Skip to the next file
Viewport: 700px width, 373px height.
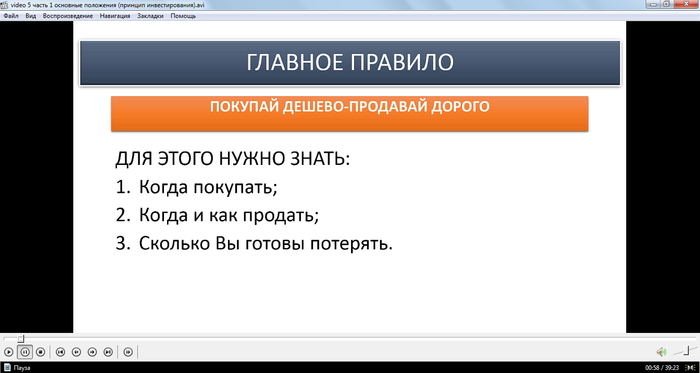pos(108,352)
